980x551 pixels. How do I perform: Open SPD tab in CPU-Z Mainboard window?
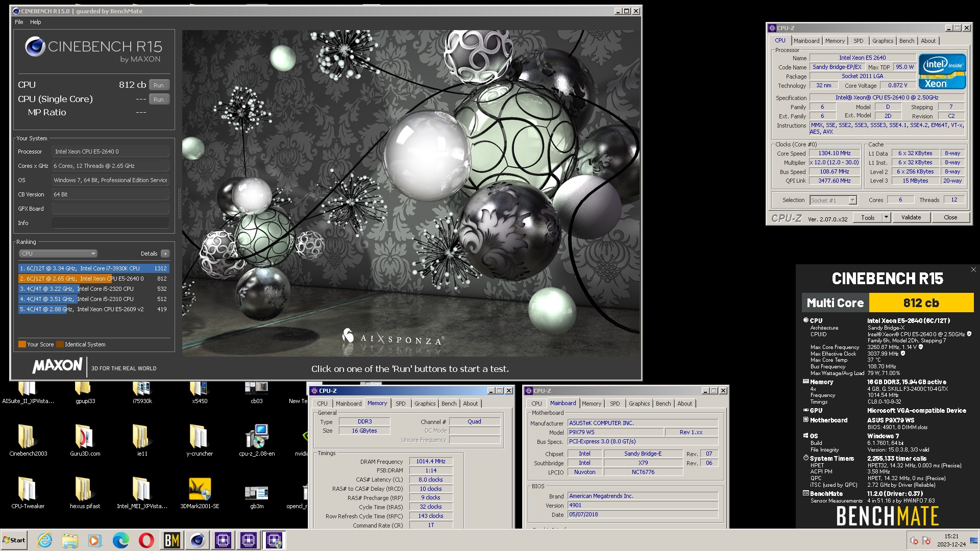[615, 404]
